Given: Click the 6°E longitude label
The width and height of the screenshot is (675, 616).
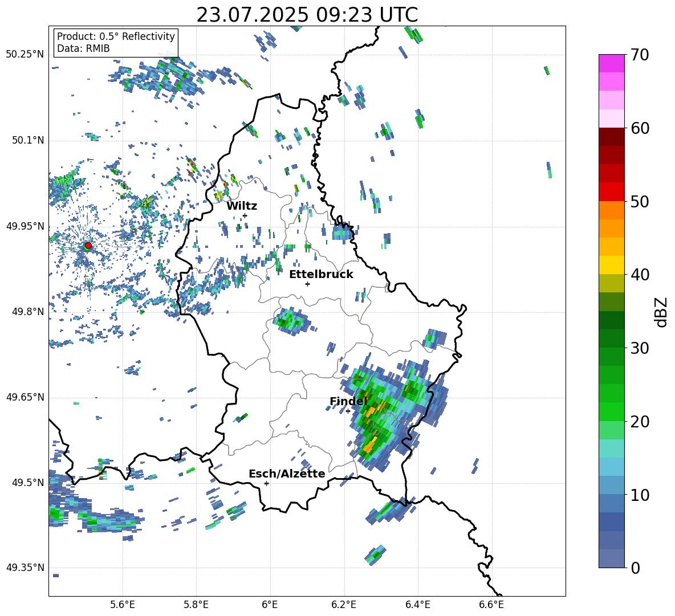Looking at the screenshot, I should point(270,605).
